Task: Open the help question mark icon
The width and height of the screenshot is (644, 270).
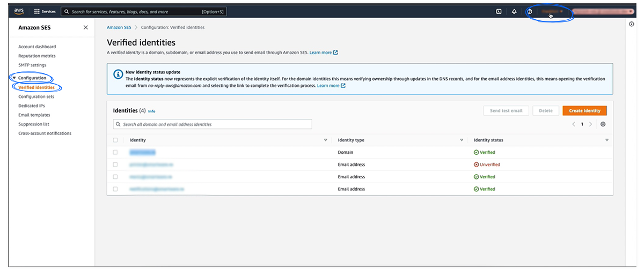Action: coord(530,11)
